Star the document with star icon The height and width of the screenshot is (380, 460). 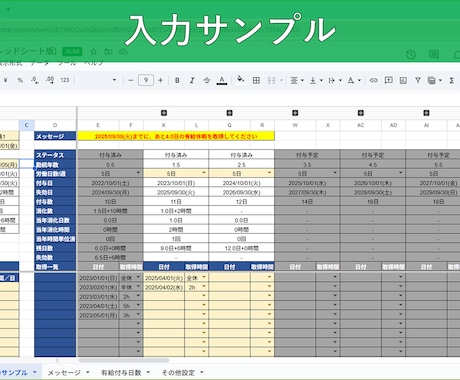[94, 52]
